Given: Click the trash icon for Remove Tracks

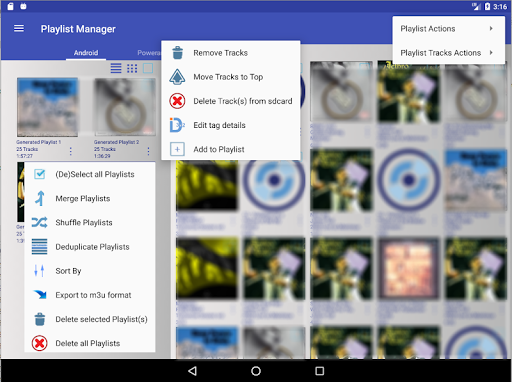Looking at the screenshot, I should coord(177,53).
